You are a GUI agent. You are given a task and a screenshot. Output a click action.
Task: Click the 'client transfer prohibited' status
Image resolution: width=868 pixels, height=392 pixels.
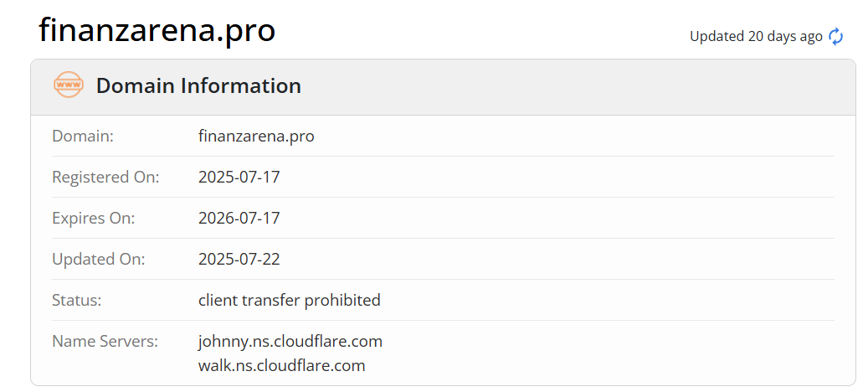point(289,300)
